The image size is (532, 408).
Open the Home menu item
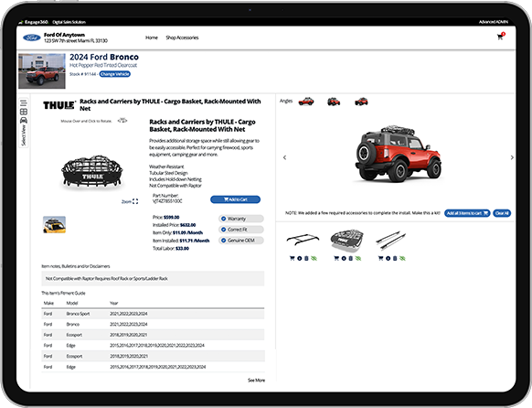[x=152, y=38]
